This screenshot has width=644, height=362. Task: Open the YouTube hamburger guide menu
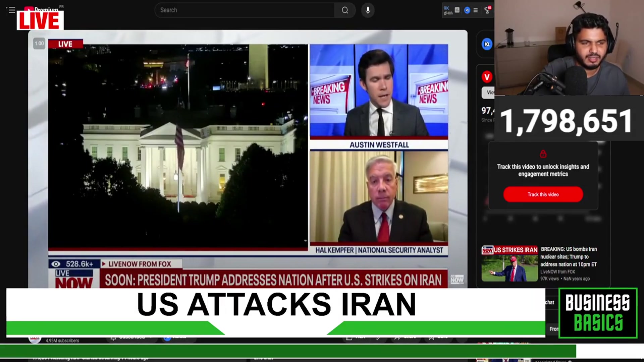point(12,10)
